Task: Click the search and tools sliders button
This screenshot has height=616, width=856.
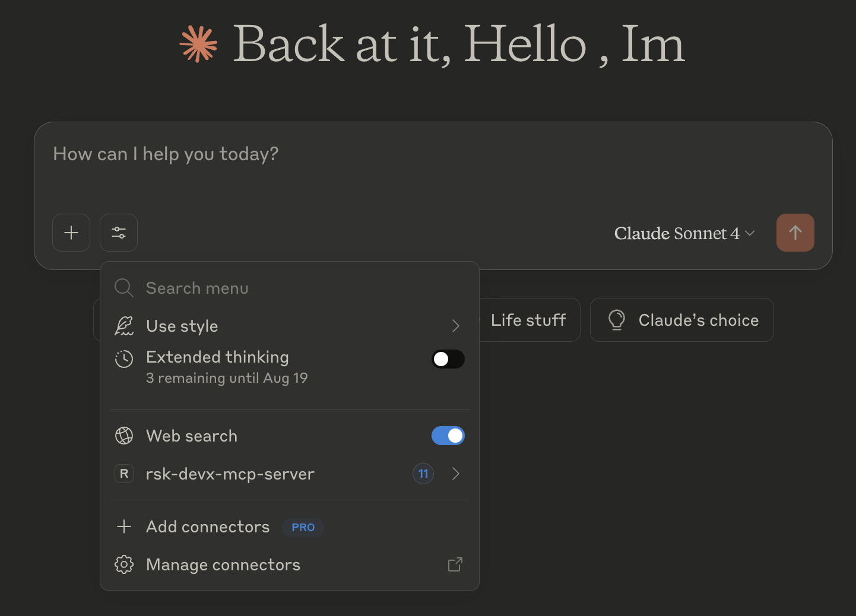Action: coord(119,233)
